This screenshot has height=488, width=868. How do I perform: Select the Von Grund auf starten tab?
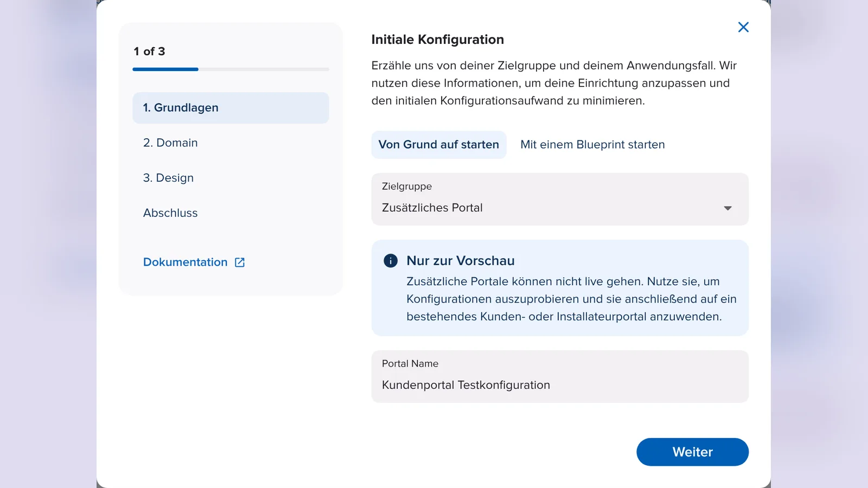pyautogui.click(x=439, y=145)
